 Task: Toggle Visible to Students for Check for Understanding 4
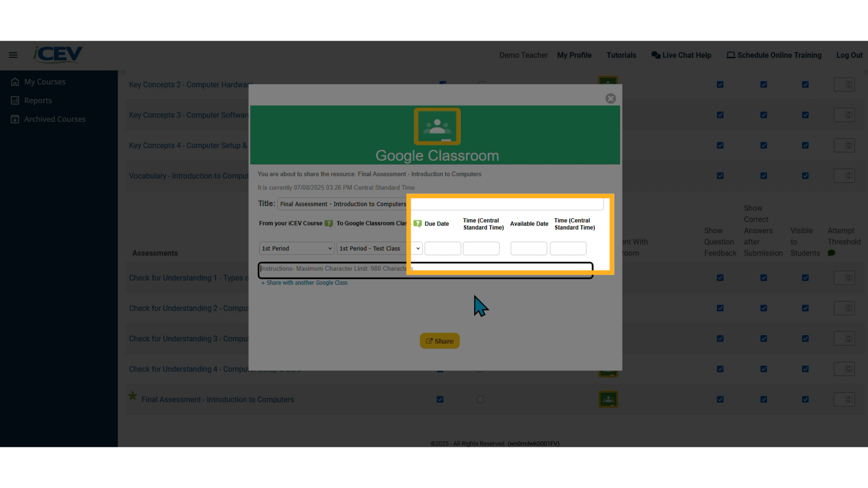[805, 369]
